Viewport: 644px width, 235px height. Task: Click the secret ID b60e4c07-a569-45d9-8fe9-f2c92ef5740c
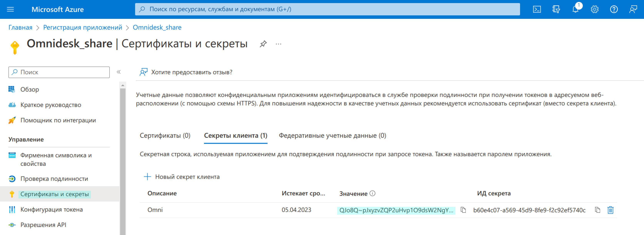[x=529, y=210]
